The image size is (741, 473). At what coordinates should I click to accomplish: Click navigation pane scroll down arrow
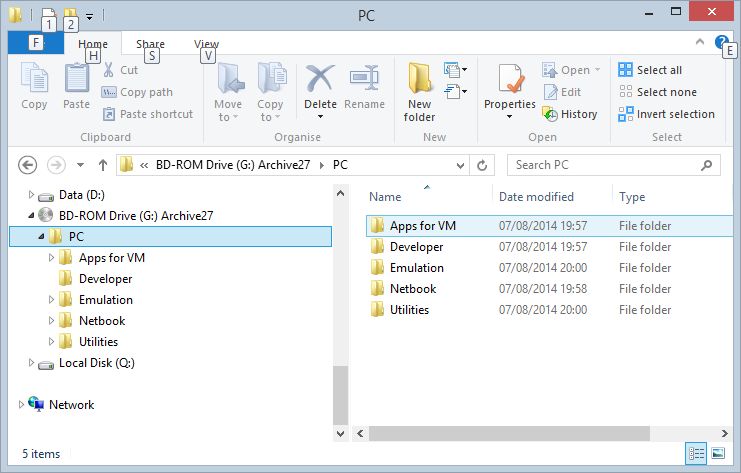[x=340, y=433]
